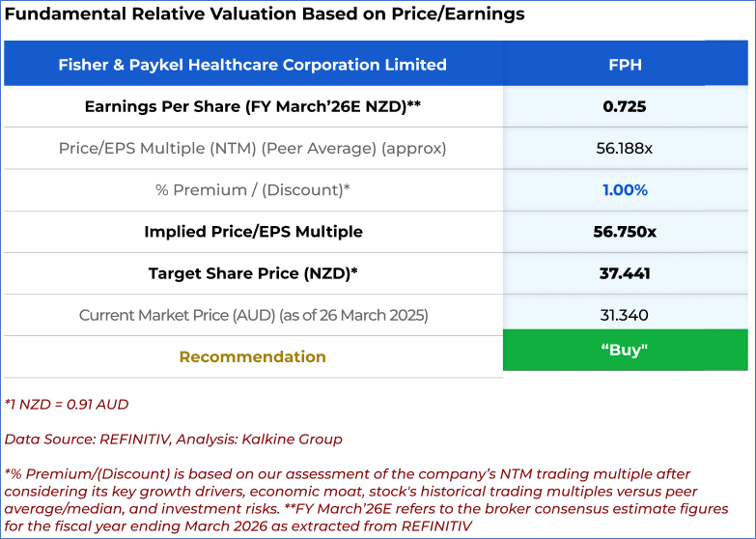This screenshot has height=539, width=756.
Task: Click the green "Buy" recommendation cell
Action: pos(625,350)
